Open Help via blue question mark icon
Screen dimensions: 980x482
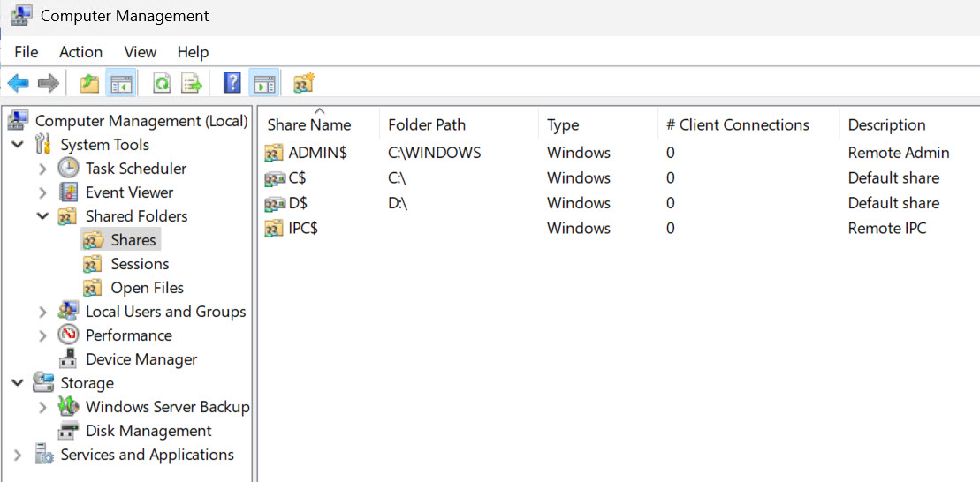pos(232,83)
